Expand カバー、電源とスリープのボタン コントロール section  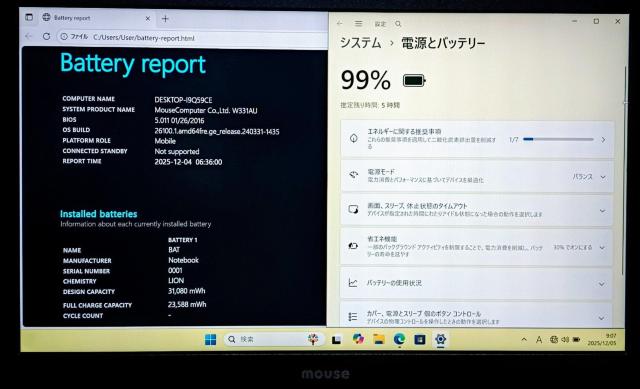coord(477,315)
